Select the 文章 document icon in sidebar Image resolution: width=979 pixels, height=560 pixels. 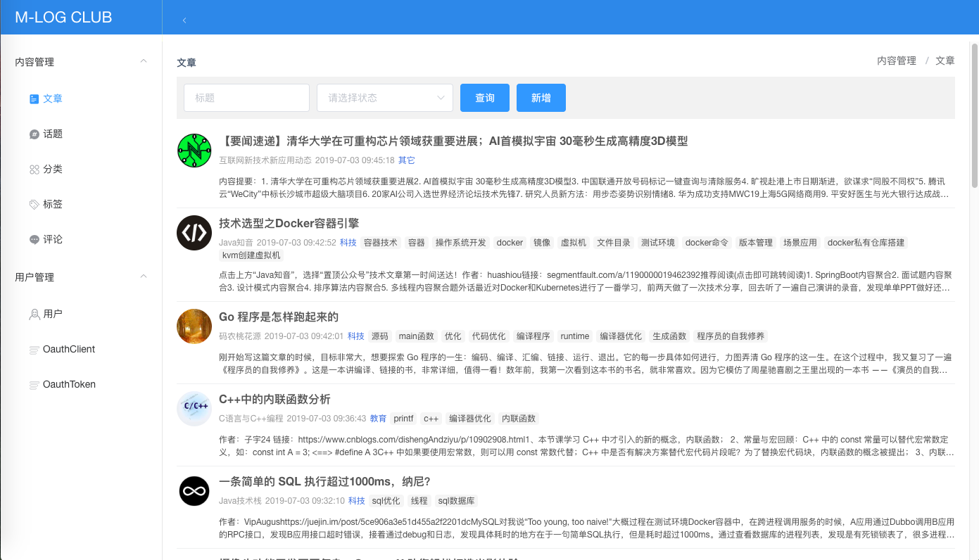pyautogui.click(x=32, y=98)
